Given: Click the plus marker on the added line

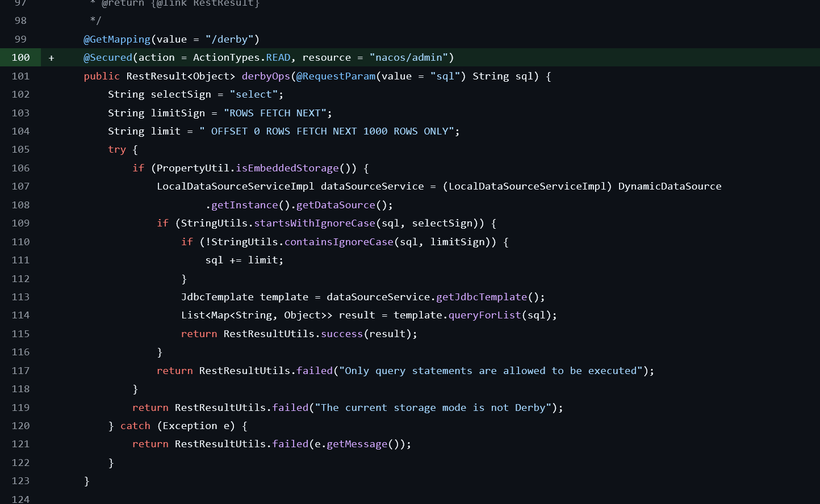Looking at the screenshot, I should (51, 58).
